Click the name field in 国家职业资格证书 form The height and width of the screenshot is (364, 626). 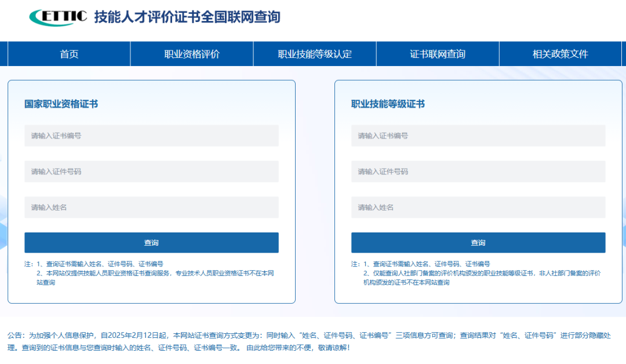click(151, 208)
